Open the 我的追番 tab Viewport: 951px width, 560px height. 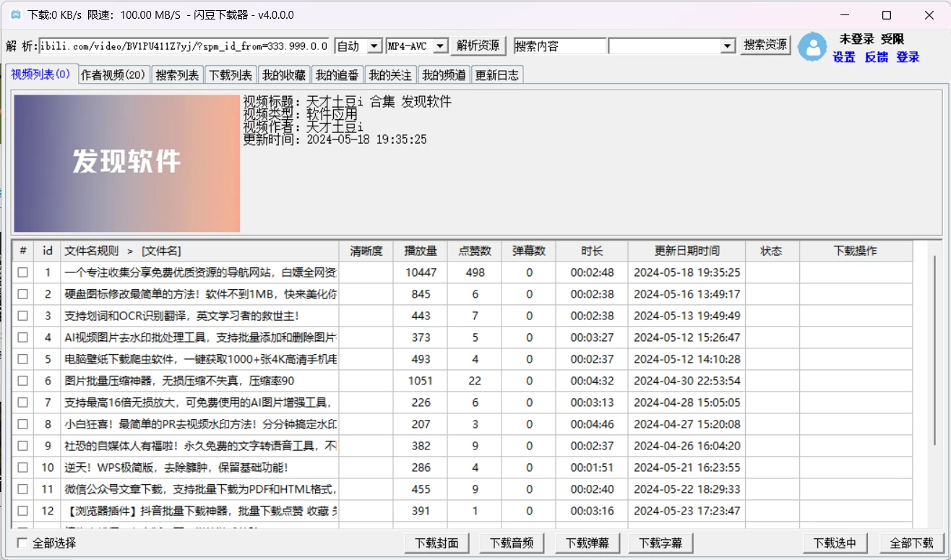(x=337, y=75)
